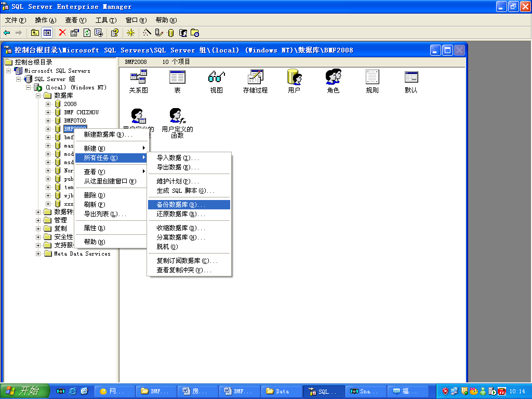Expand the BMF0708 database node
The height and width of the screenshot is (399, 532).
48,121
